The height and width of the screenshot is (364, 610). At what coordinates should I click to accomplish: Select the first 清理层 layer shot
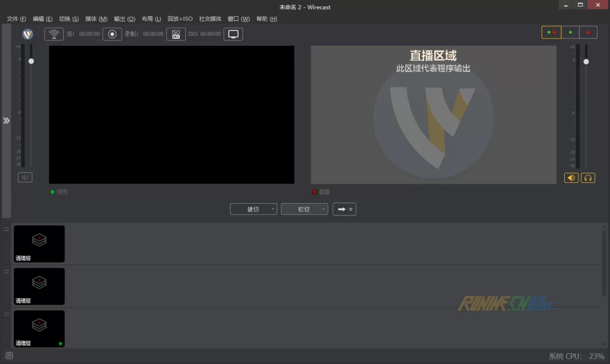[x=39, y=244]
